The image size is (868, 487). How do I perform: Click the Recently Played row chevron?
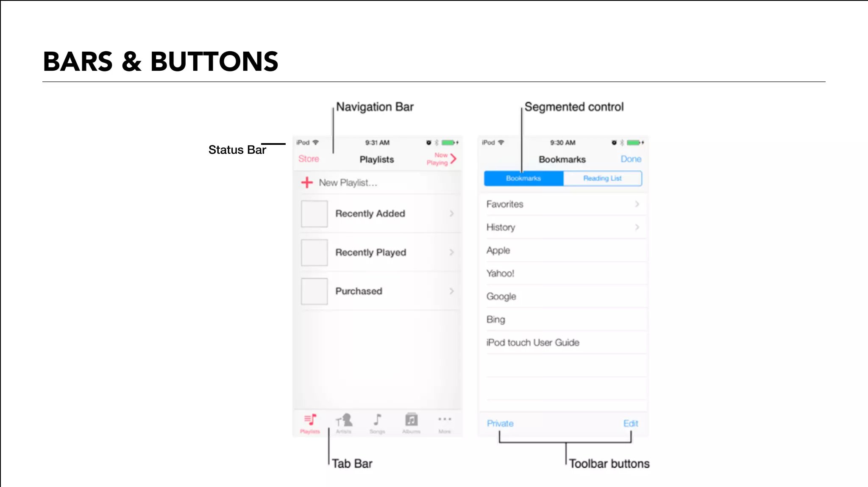tap(452, 252)
